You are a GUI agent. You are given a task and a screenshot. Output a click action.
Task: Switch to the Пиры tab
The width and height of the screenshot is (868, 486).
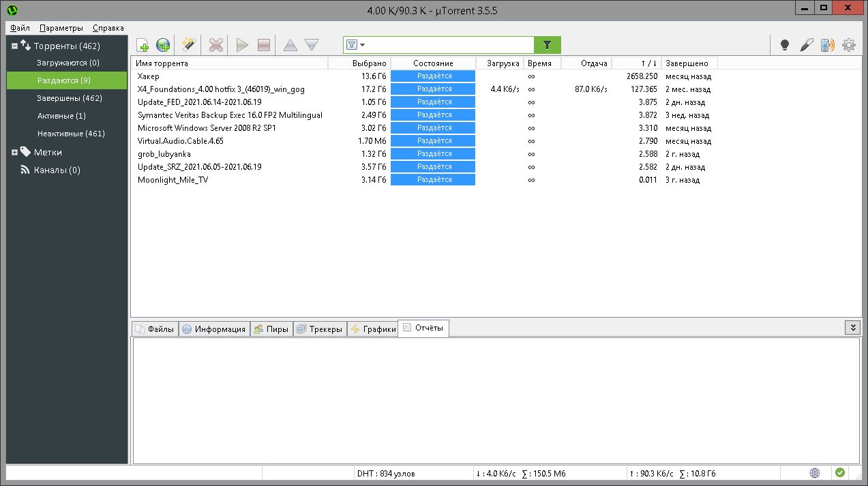tap(271, 329)
